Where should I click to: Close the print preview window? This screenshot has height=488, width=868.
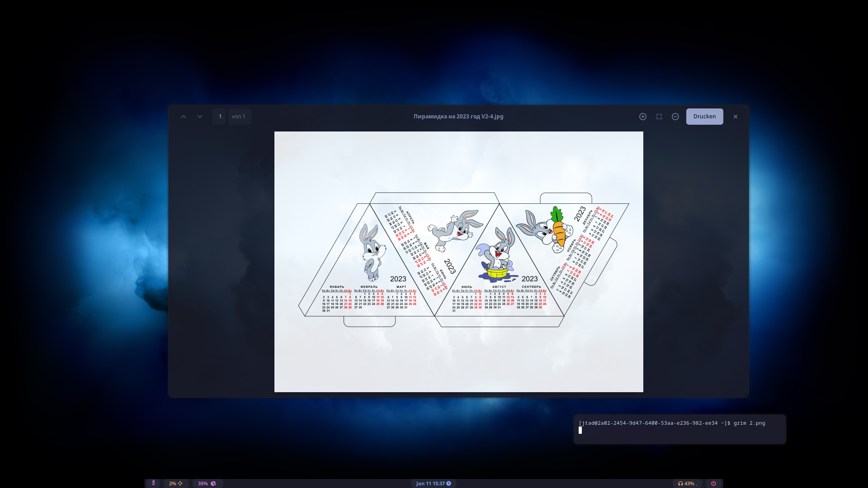pyautogui.click(x=736, y=117)
